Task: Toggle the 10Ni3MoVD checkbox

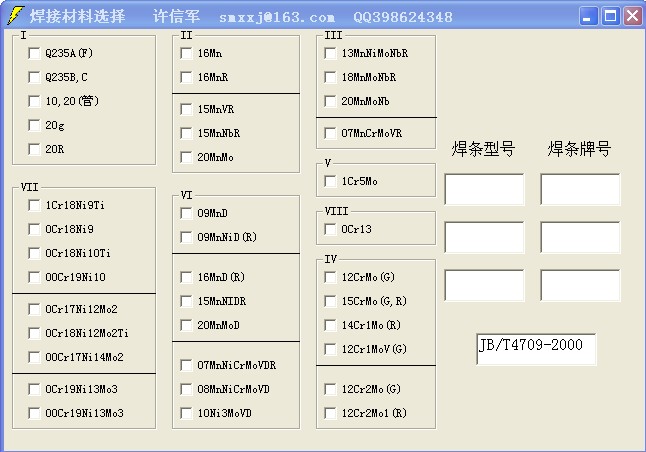Action: point(186,413)
